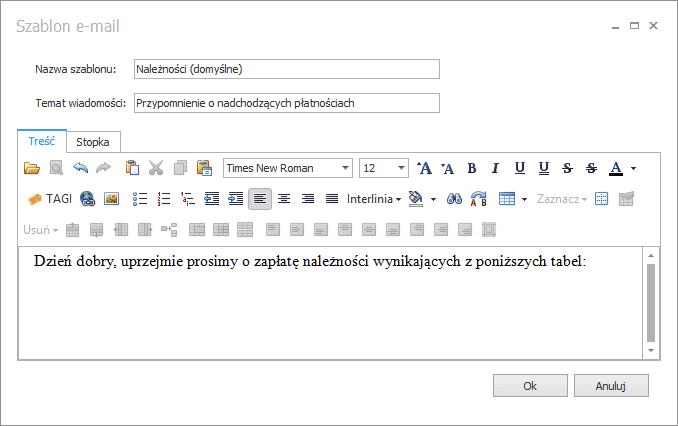Switch to the Stopka tab
The width and height of the screenshot is (678, 426).
(93, 142)
